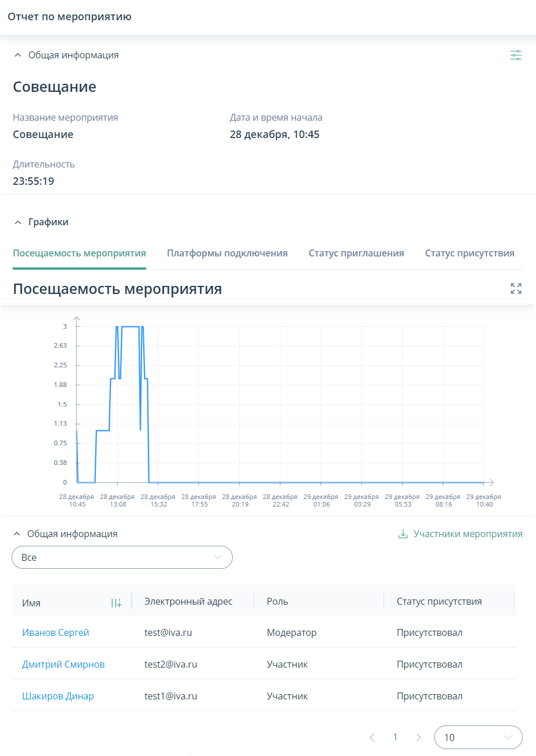Open the rows-per-page dropdown showing 10
This screenshot has height=756, width=536.
478,737
